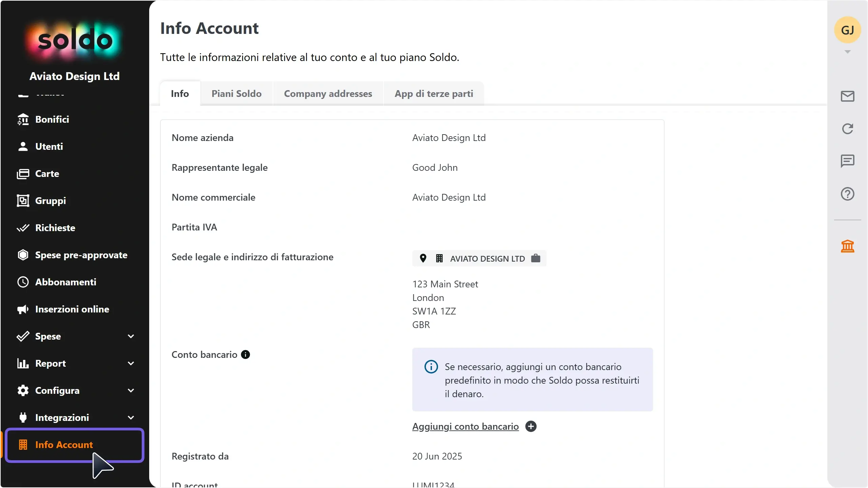The height and width of the screenshot is (488, 868).
Task: Open Gruppi menu item
Action: 75,201
